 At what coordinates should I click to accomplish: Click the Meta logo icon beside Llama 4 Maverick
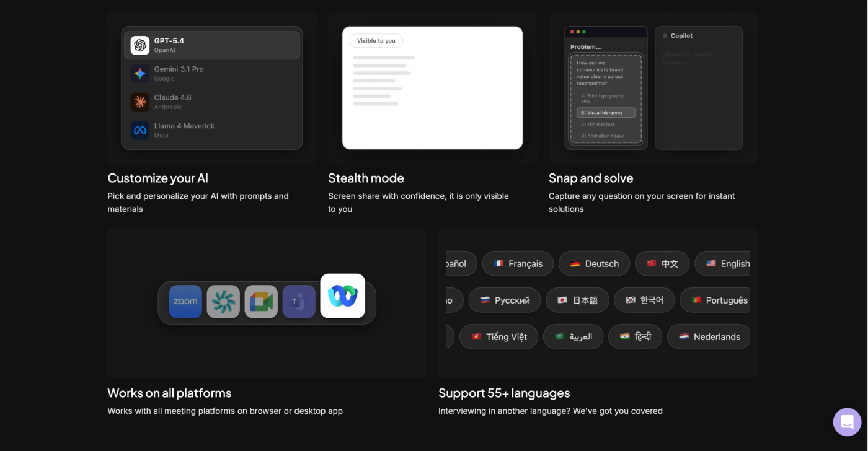coord(140,130)
